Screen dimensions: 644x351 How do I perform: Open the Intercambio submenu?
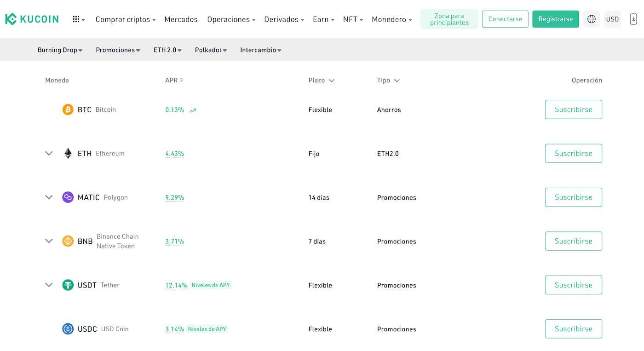[x=261, y=50]
